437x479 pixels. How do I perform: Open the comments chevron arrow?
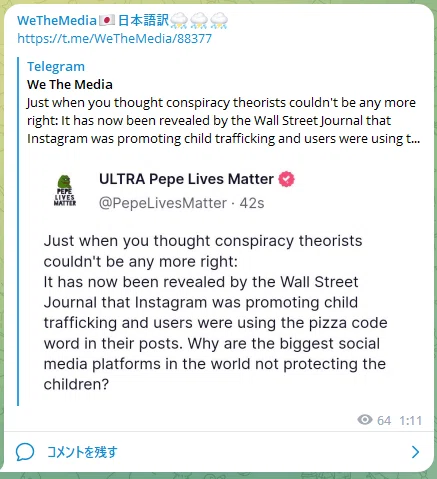(x=415, y=452)
